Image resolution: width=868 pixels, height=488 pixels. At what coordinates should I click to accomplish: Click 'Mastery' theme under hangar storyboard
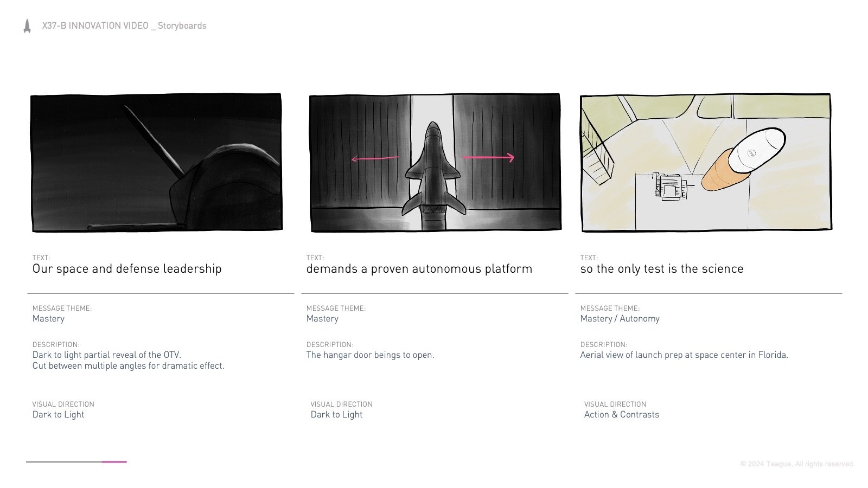[x=323, y=319]
